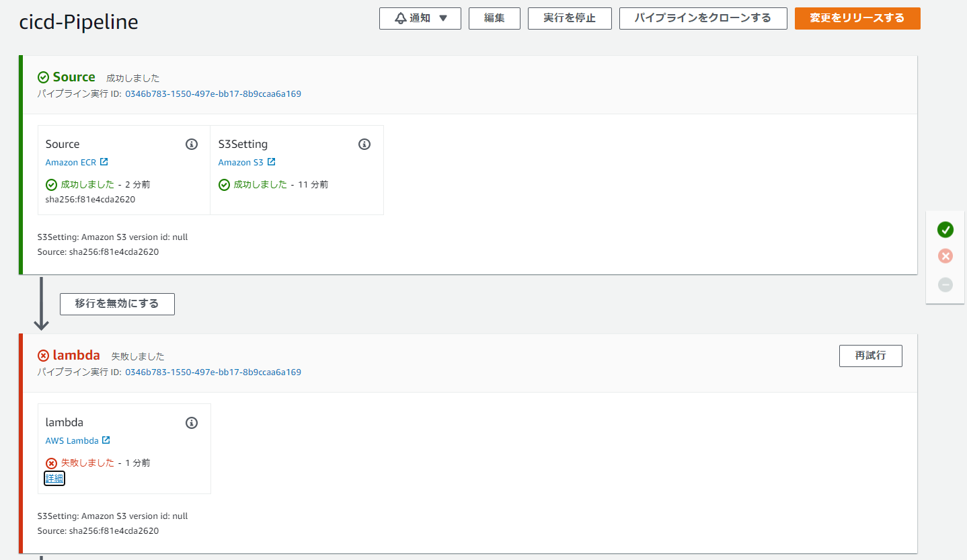Click red failed filter icon on right panel
Image resolution: width=967 pixels, height=560 pixels.
click(x=945, y=256)
